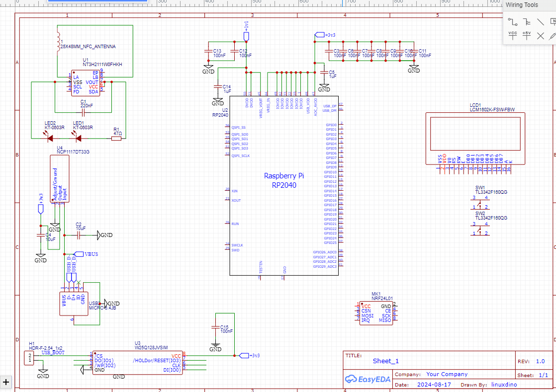Viewport: 556px width, 392px height.
Task: Click the Wiring Tools panel title
Action: pyautogui.click(x=522, y=5)
